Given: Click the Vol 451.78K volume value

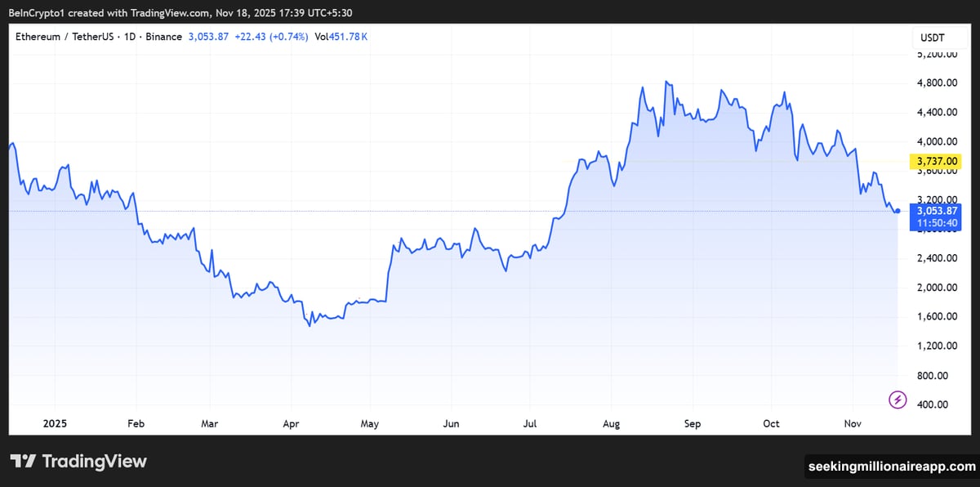Looking at the screenshot, I should (x=340, y=38).
